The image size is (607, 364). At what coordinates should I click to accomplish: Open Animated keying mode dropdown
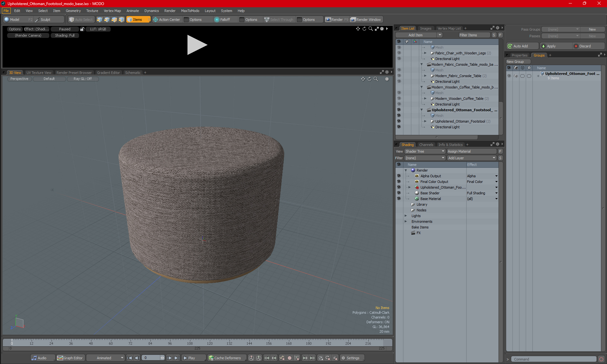[106, 358]
